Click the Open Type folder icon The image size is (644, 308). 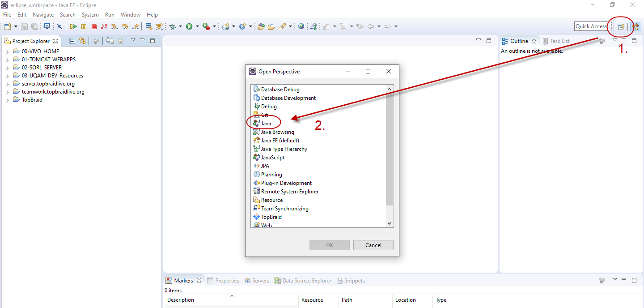click(261, 26)
